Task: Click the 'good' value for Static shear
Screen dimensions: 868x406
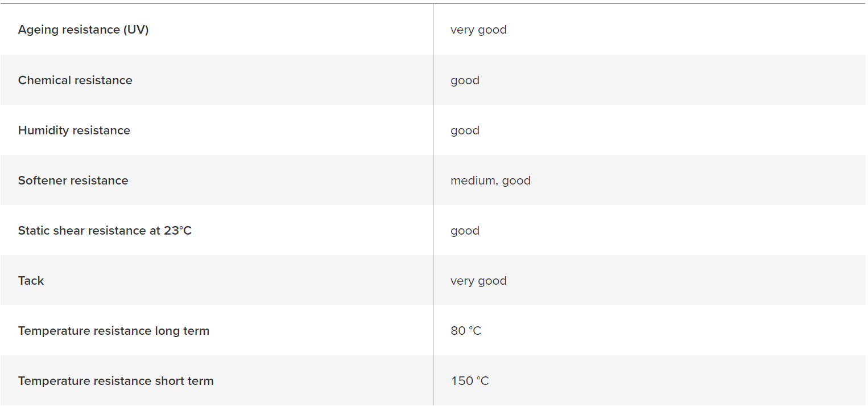Action: [465, 231]
